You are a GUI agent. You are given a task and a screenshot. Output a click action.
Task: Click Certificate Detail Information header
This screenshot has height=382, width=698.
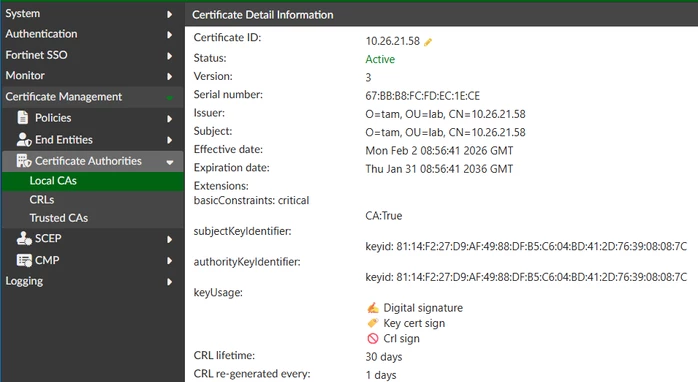[x=263, y=15]
